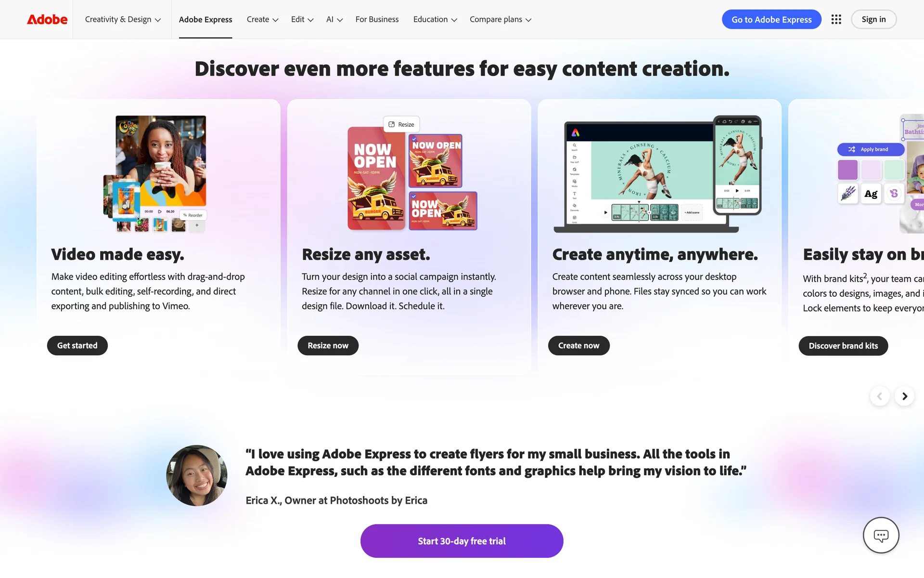Click the Adobe logo
The width and height of the screenshot is (924, 578).
[x=47, y=19]
